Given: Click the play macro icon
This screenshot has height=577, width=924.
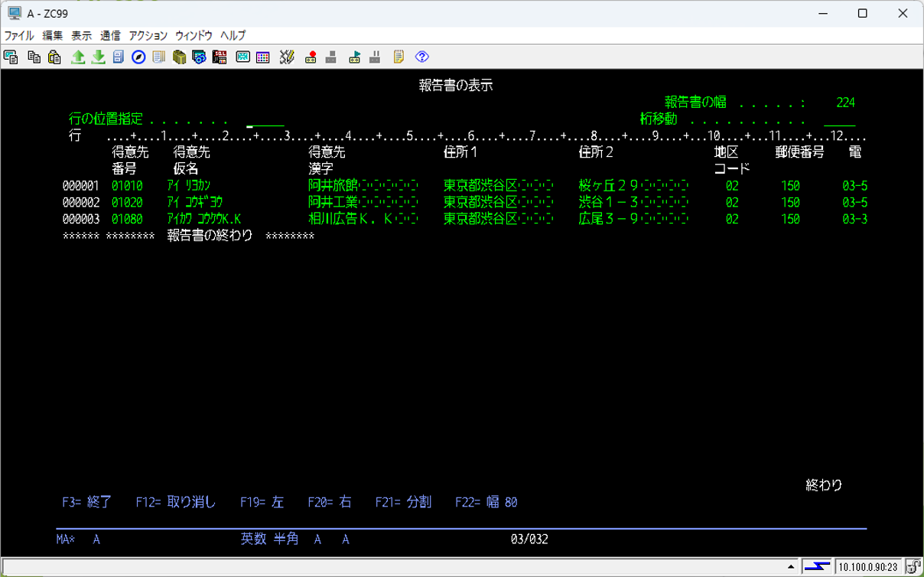Looking at the screenshot, I should tap(355, 57).
